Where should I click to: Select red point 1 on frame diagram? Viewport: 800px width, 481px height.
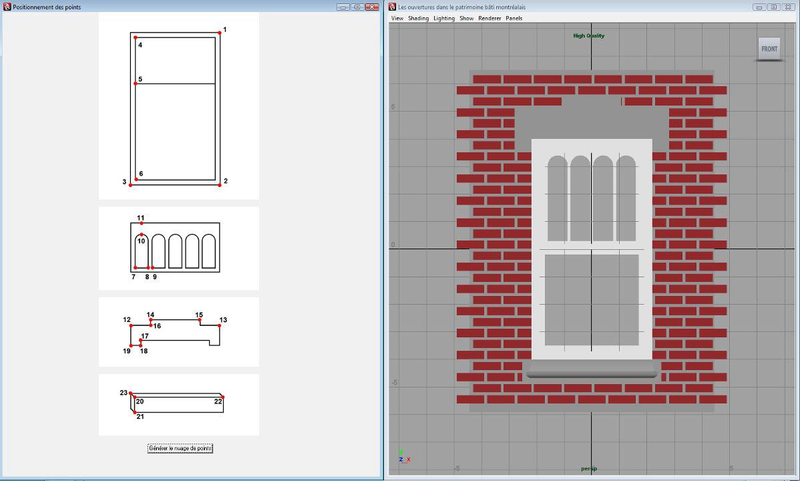click(x=220, y=33)
